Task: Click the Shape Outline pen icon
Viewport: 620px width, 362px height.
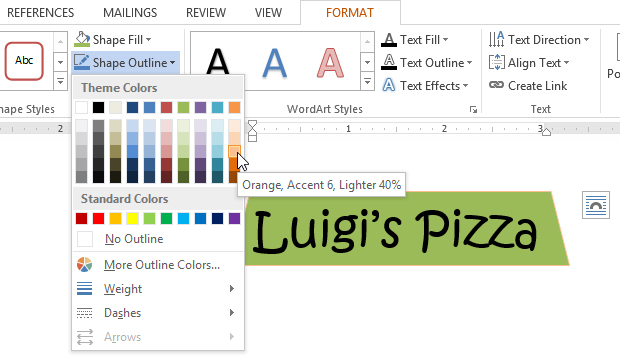Action: [82, 62]
